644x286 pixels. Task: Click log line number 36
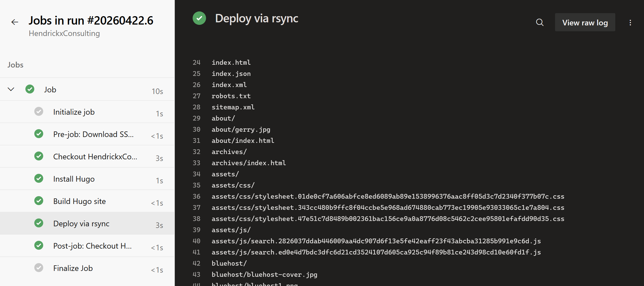(x=196, y=196)
